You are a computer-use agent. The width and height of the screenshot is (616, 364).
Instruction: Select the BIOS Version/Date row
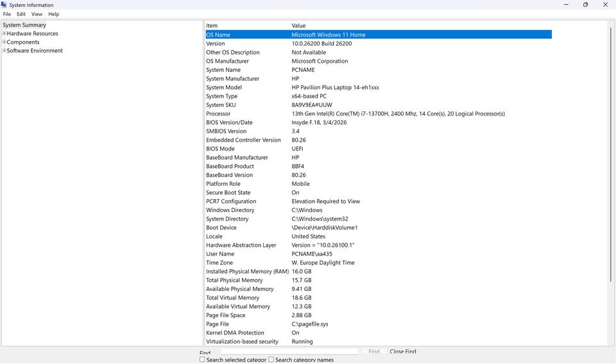379,122
